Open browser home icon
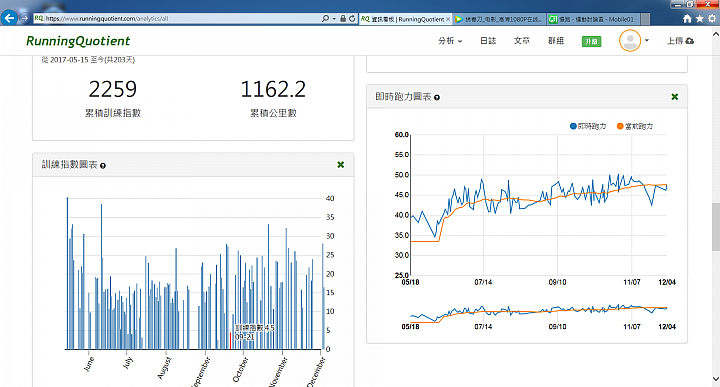 687,19
